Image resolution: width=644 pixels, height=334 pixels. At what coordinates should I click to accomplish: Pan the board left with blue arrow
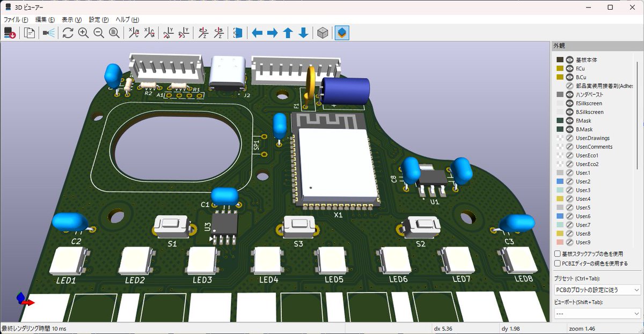point(257,33)
